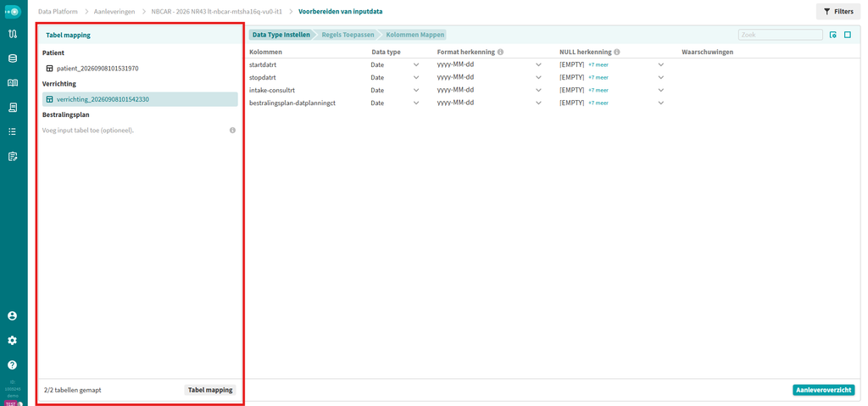Open the help question mark icon
The image size is (868, 406).
[12, 365]
